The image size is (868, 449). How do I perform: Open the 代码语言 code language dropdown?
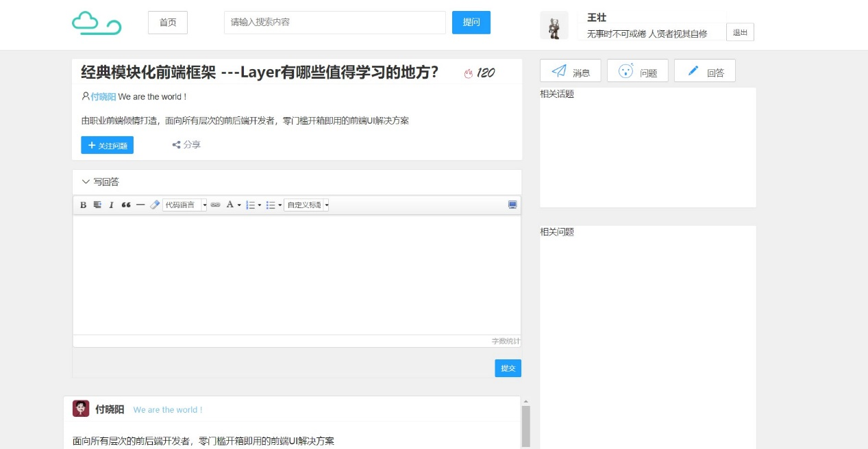[185, 205]
